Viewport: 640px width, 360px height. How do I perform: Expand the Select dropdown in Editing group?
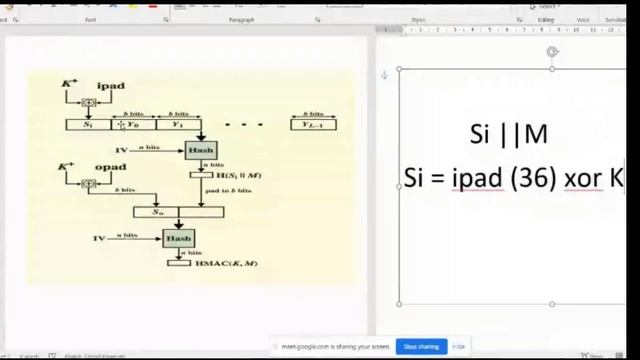coord(545,7)
